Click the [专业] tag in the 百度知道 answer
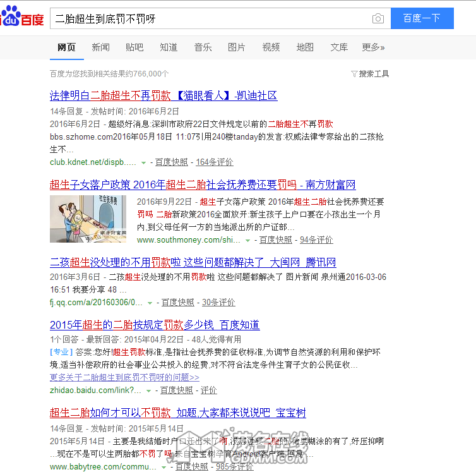The height and width of the screenshot is (472, 476). [61, 352]
